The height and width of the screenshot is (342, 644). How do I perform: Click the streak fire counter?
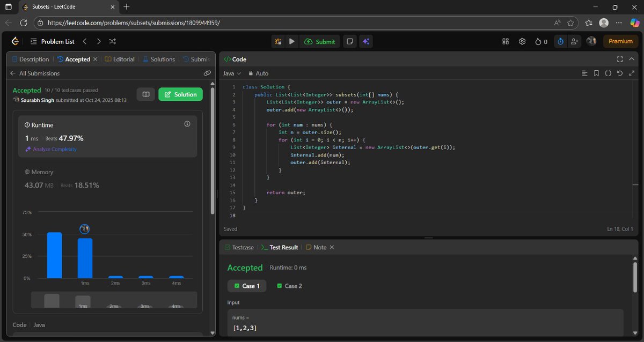click(x=541, y=41)
